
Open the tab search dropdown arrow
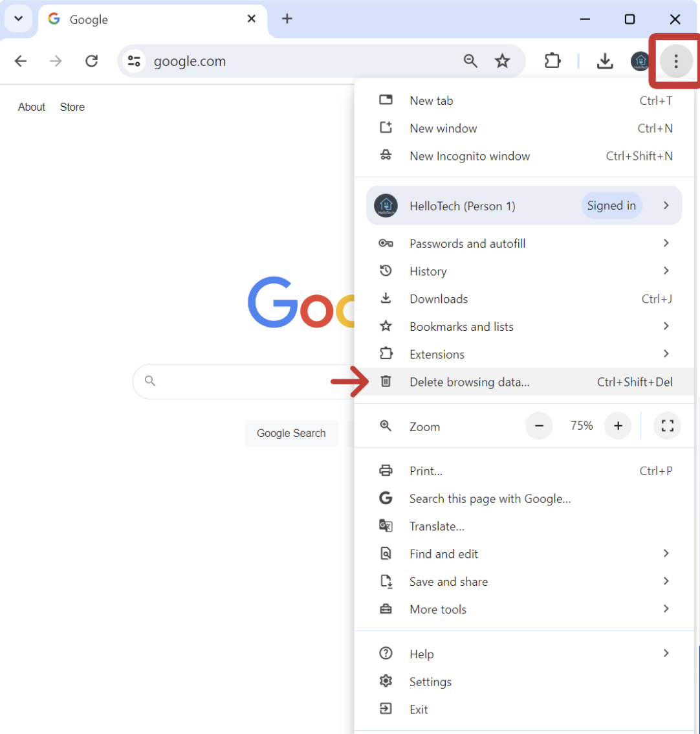click(x=18, y=19)
